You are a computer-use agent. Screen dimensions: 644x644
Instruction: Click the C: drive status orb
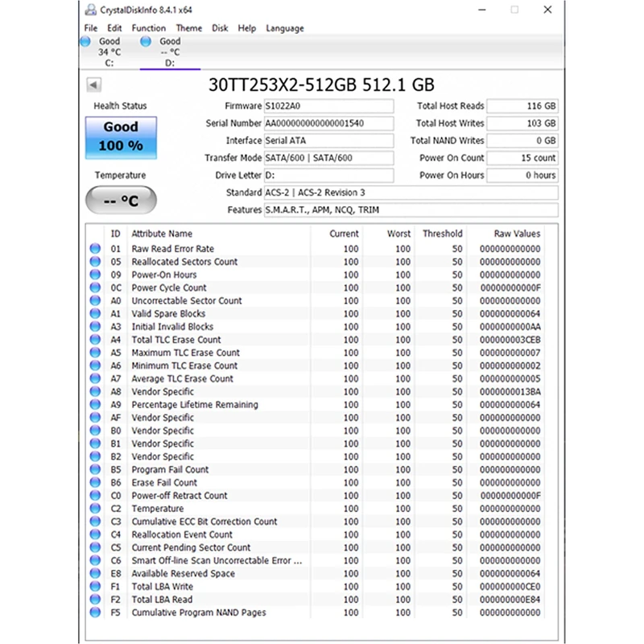coord(86,41)
